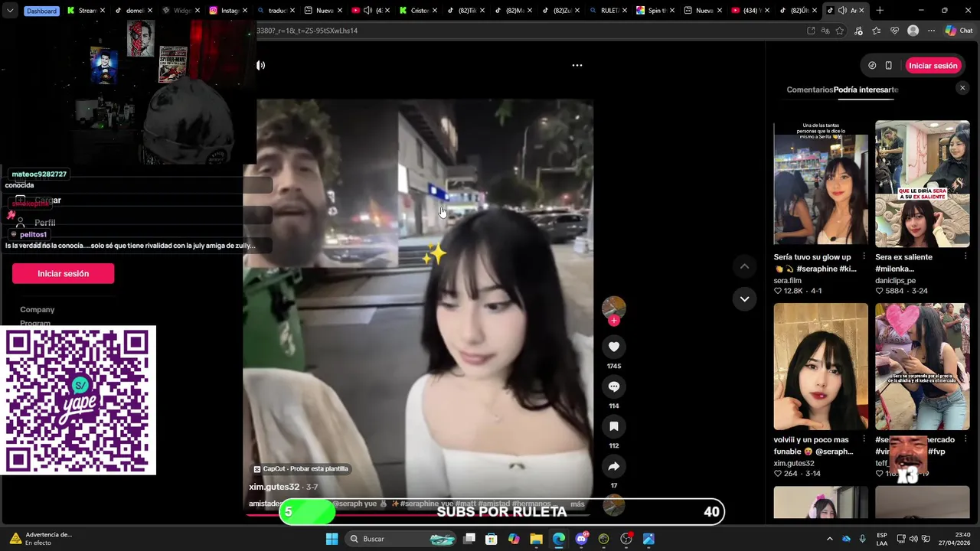The image size is (980, 551).
Task: Show hidden system tray icons
Action: click(x=829, y=539)
